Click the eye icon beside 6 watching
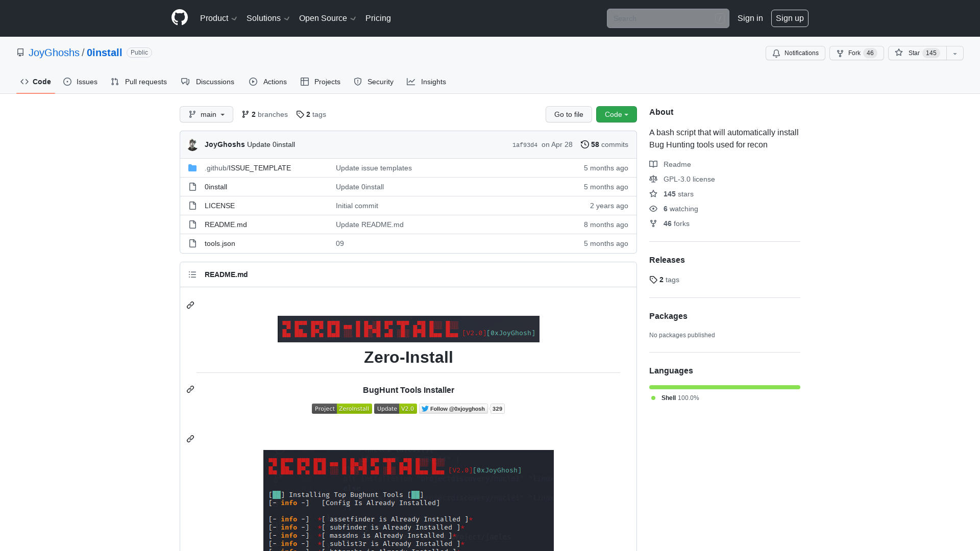This screenshot has width=980, height=551. pos(653,209)
